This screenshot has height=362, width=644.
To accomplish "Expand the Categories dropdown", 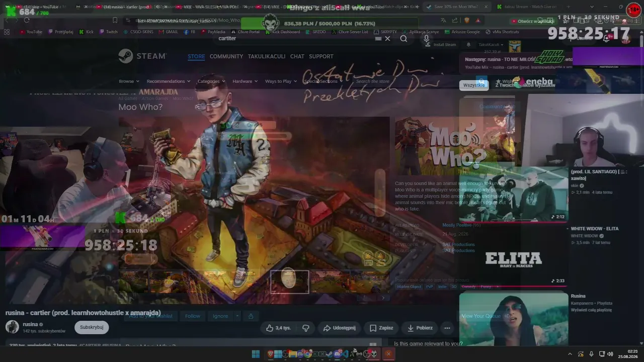I will point(211,81).
